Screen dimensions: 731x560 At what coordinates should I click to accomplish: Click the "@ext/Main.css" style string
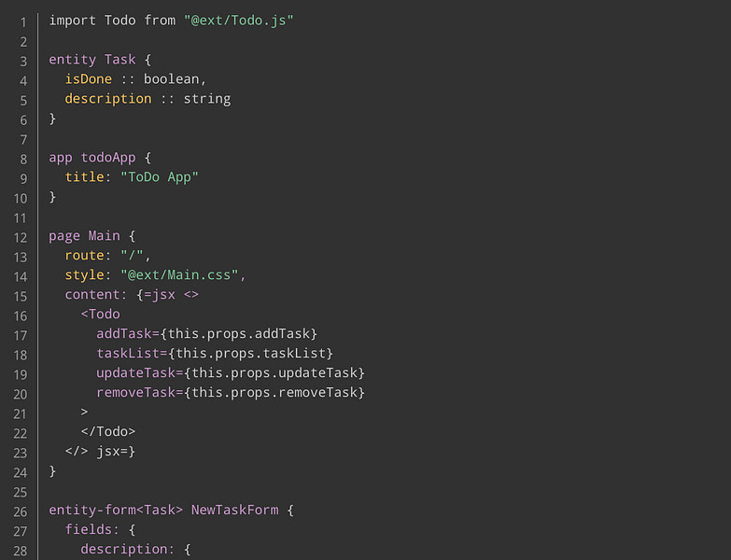point(179,275)
